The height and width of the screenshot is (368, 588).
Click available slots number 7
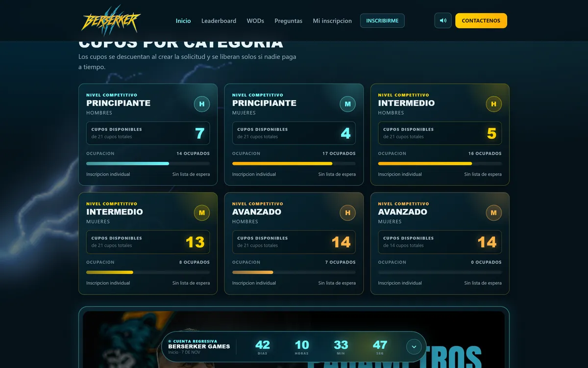(x=199, y=133)
